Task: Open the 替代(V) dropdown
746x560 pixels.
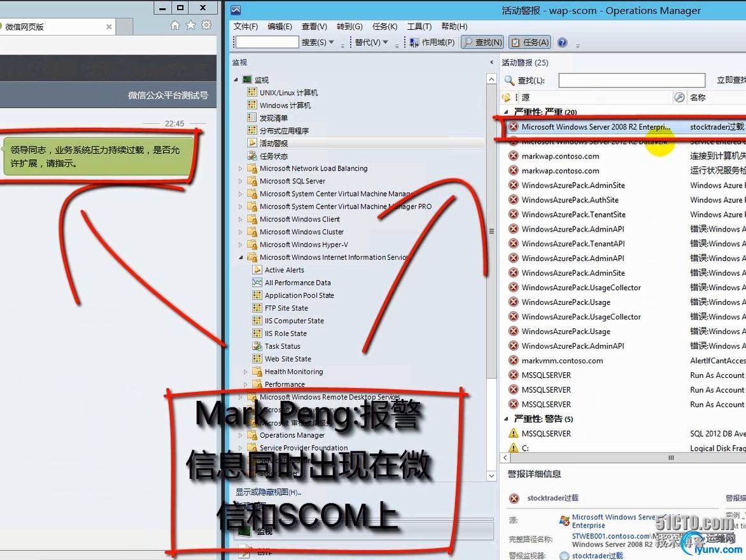Action: coord(372,43)
